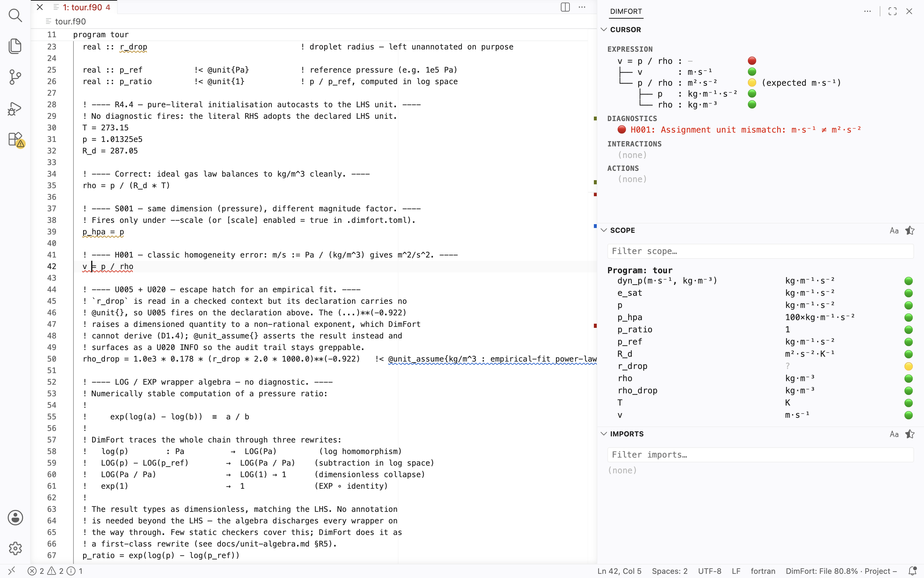
Task: Select the DIMFORT panel tab
Action: click(626, 12)
